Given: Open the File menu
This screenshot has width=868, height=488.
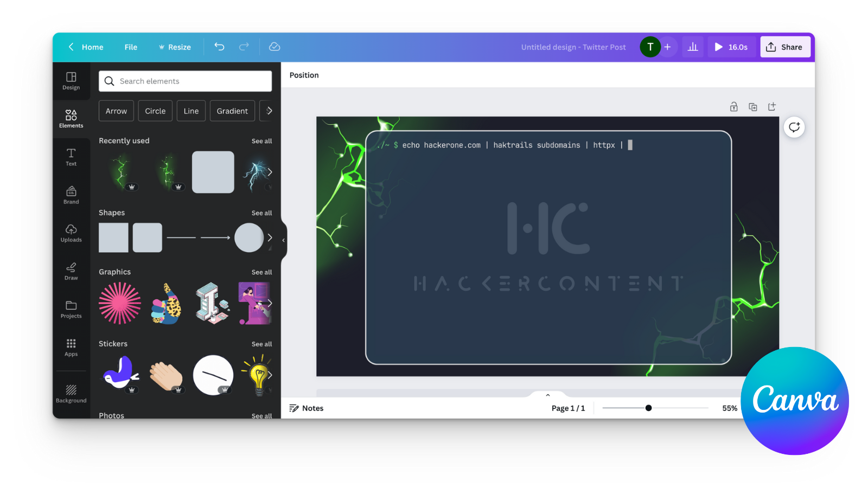Looking at the screenshot, I should coord(131,47).
